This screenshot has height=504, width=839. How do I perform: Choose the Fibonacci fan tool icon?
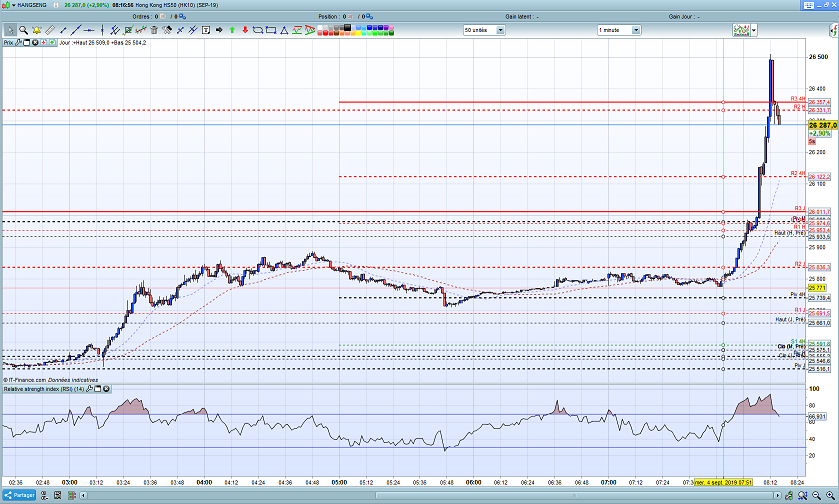click(x=310, y=30)
